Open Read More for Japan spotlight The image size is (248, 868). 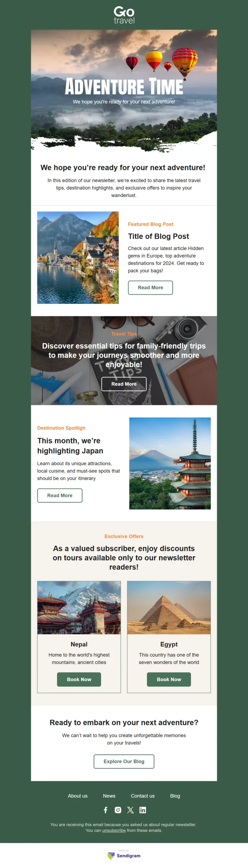pos(60,495)
